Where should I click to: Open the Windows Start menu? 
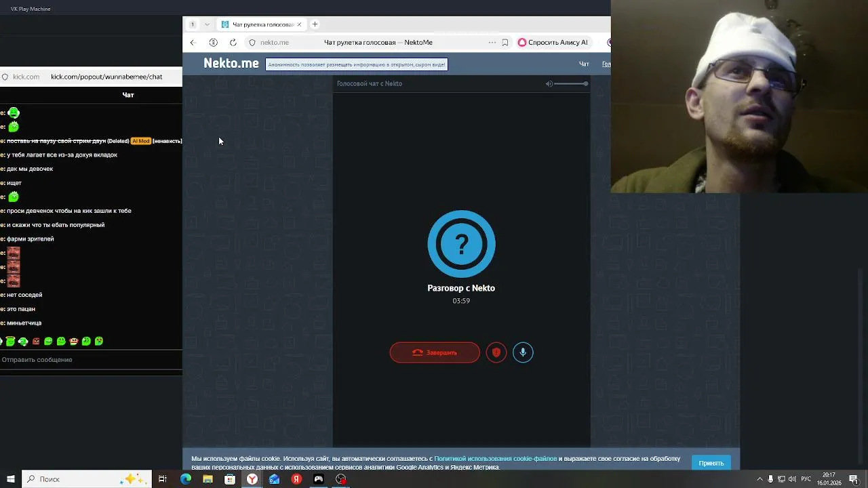(x=10, y=479)
